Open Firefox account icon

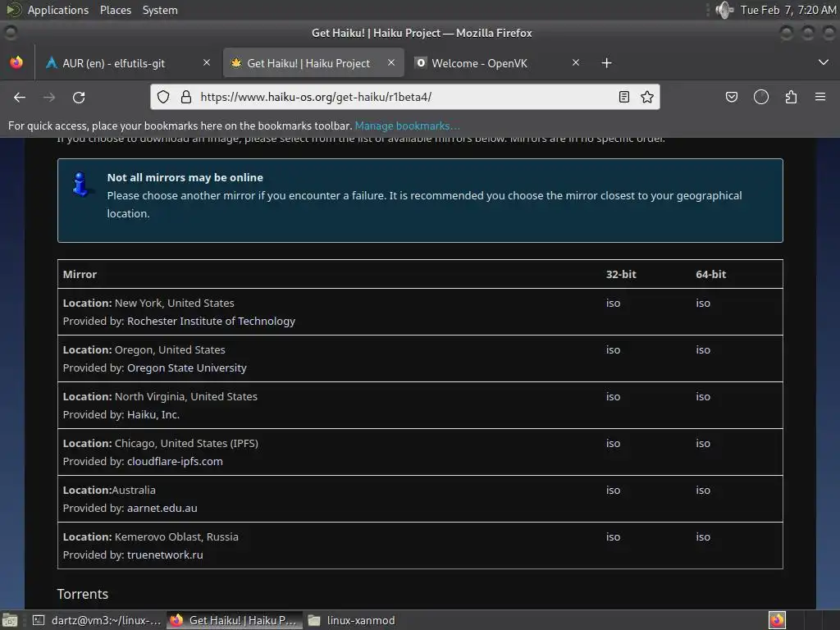(x=761, y=97)
